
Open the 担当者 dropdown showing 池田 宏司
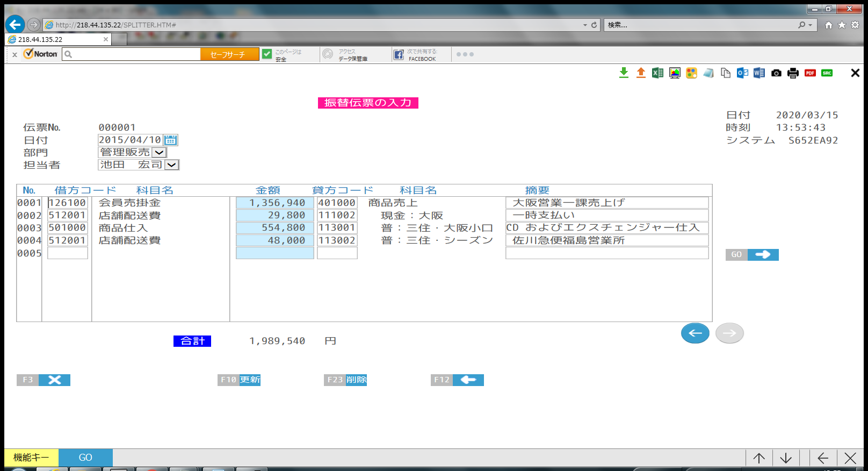pos(171,165)
